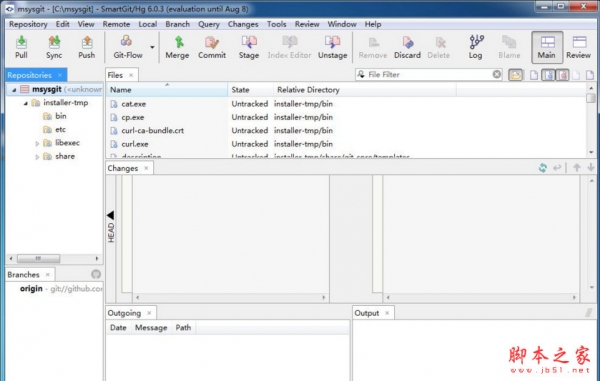Sort files by Name column
The width and height of the screenshot is (600, 381).
(x=167, y=90)
